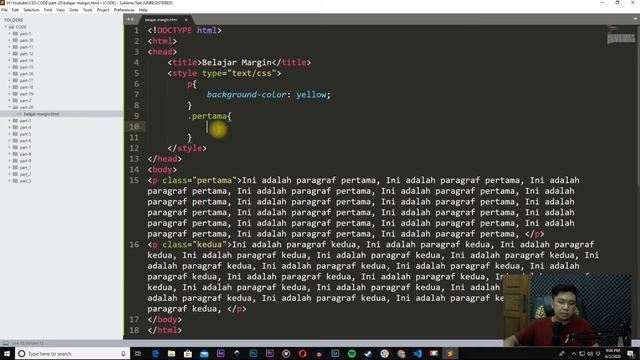Open the Preferences menu
This screenshot has height=360, width=640.
click(x=124, y=10)
